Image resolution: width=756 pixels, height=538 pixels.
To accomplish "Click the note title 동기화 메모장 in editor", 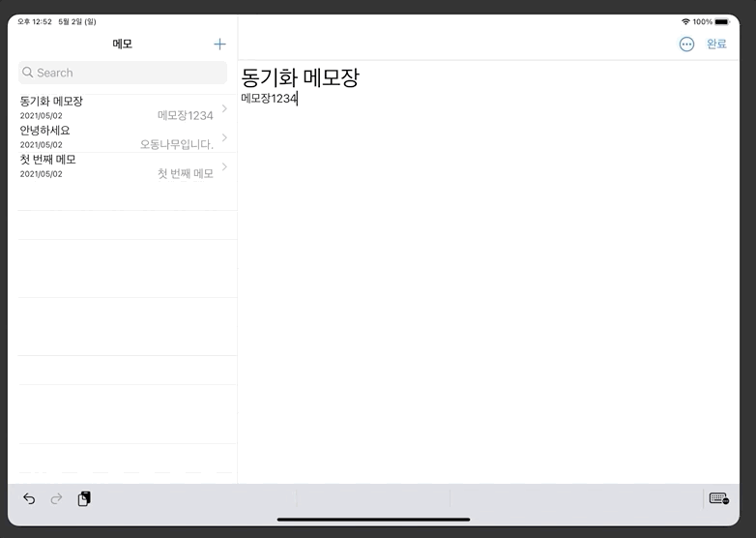I will 300,77.
